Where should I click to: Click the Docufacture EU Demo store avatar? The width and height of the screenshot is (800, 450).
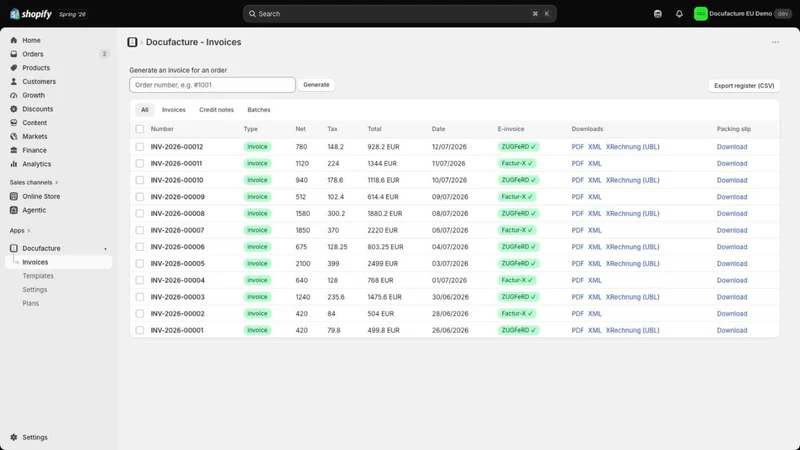click(x=701, y=14)
